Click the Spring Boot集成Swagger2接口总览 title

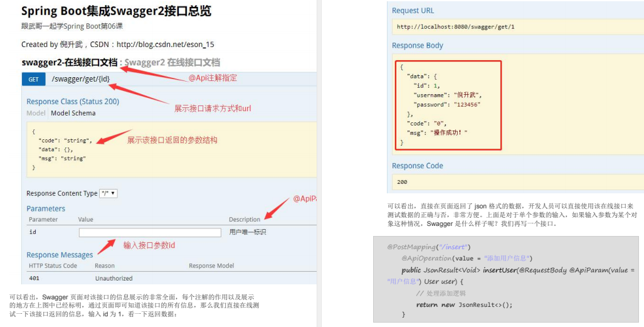tap(116, 11)
